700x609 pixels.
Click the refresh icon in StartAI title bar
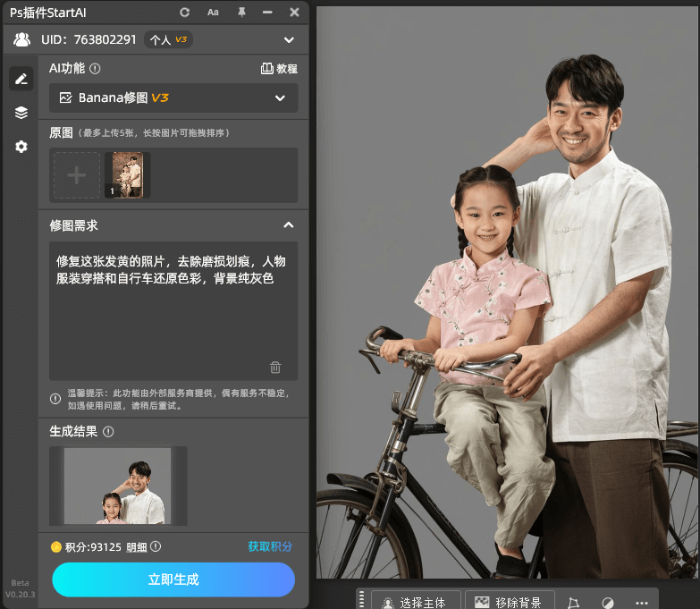tap(184, 13)
